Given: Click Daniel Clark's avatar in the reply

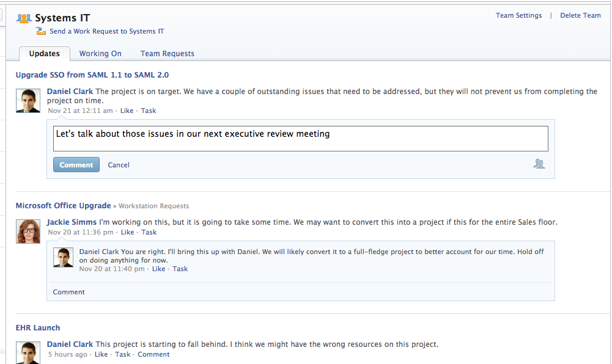Looking at the screenshot, I should pyautogui.click(x=64, y=257).
